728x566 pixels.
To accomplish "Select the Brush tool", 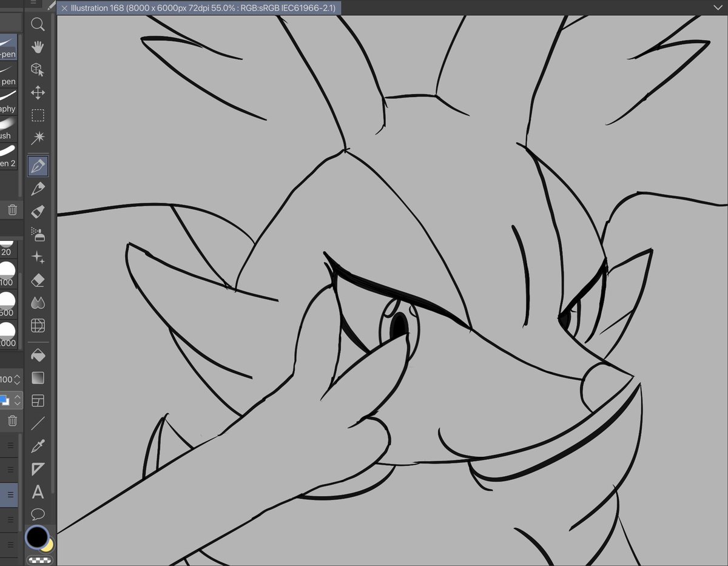I will (38, 212).
